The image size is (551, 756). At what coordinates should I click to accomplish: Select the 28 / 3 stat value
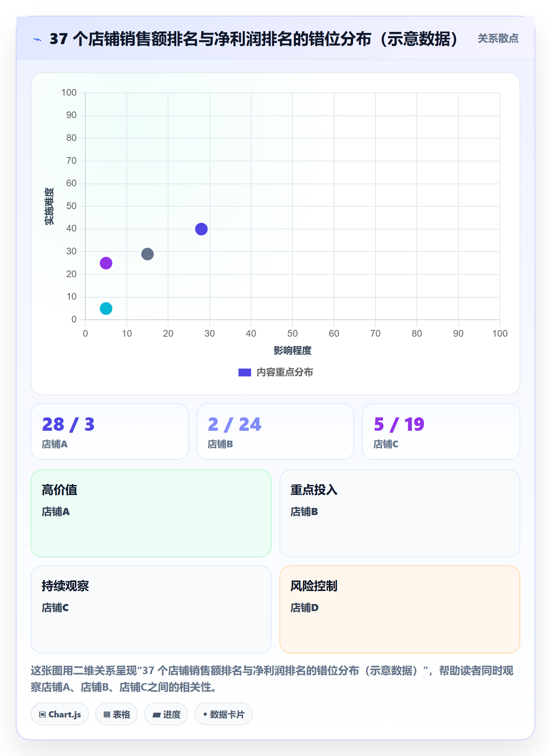pyautogui.click(x=68, y=424)
